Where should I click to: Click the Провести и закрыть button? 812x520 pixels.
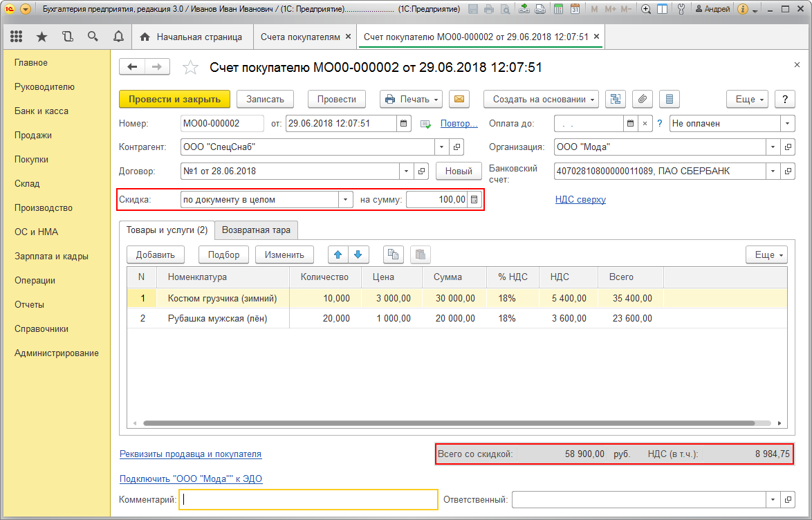click(x=174, y=99)
